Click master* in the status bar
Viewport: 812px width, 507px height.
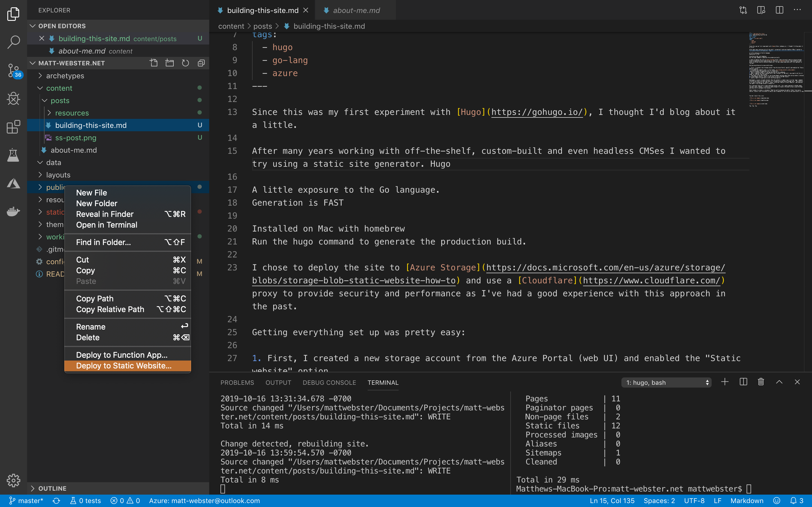[30, 501]
